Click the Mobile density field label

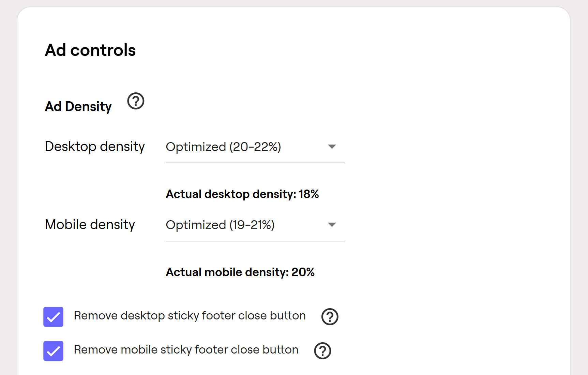pyautogui.click(x=90, y=225)
